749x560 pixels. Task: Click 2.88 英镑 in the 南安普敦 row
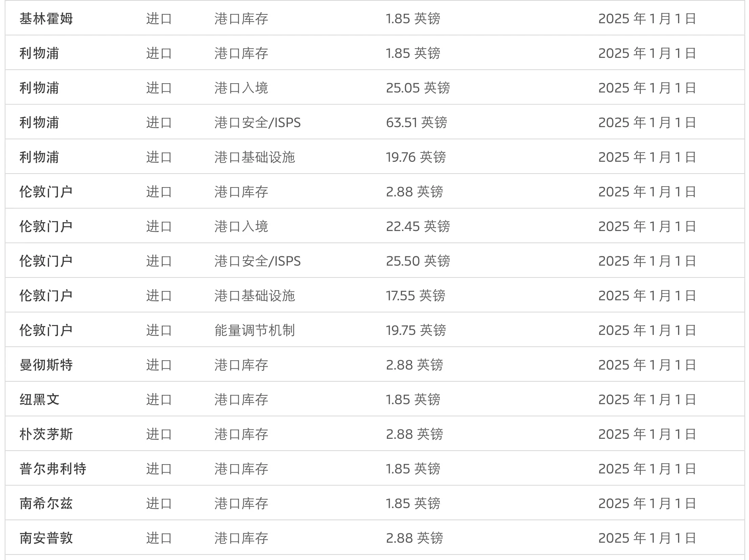pos(414,538)
